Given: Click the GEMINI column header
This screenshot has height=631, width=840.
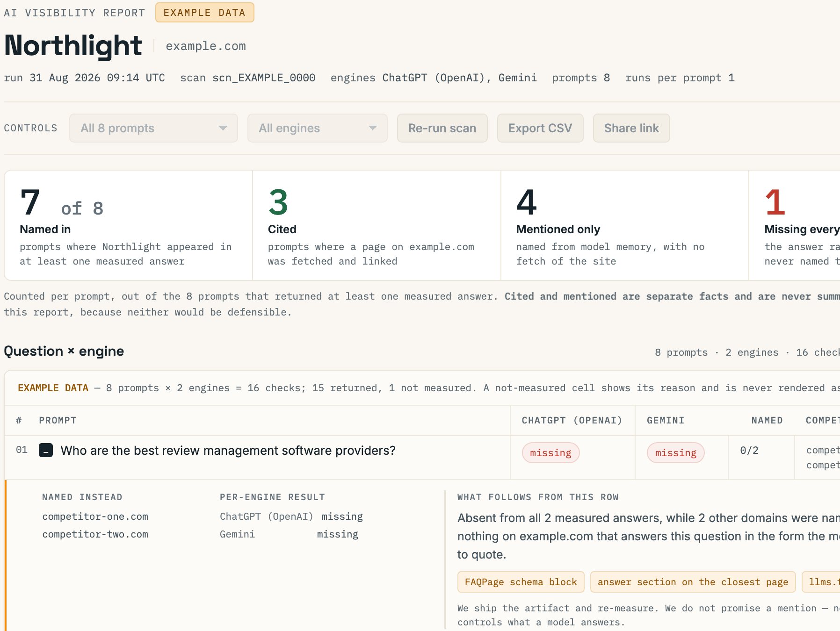Looking at the screenshot, I should coord(666,420).
